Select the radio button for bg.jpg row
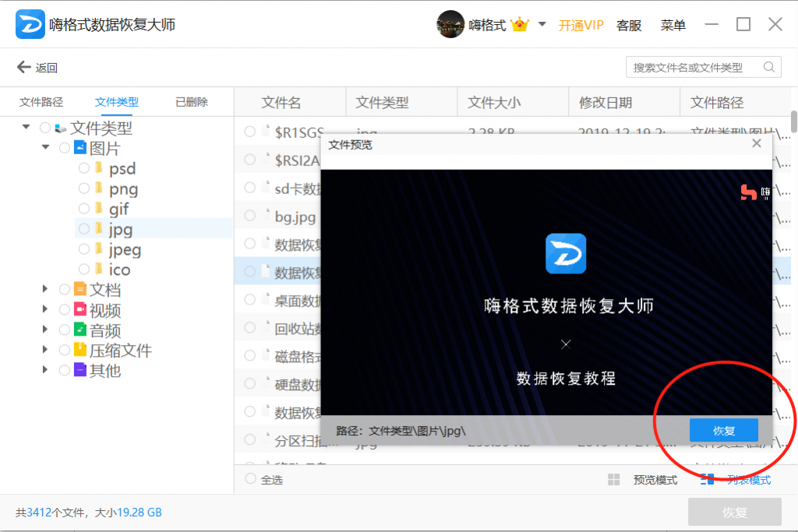Viewport: 798px width, 532px height. pos(250,216)
